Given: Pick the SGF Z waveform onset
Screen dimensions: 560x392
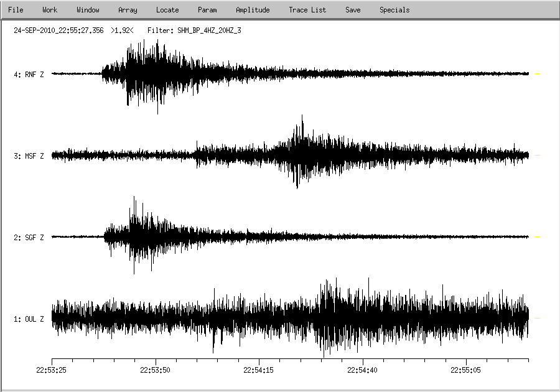Looking at the screenshot, I should pos(105,236).
